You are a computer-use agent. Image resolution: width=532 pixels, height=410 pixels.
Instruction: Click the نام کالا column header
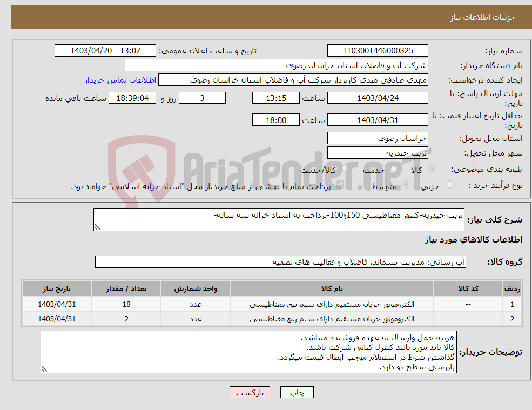(332, 288)
